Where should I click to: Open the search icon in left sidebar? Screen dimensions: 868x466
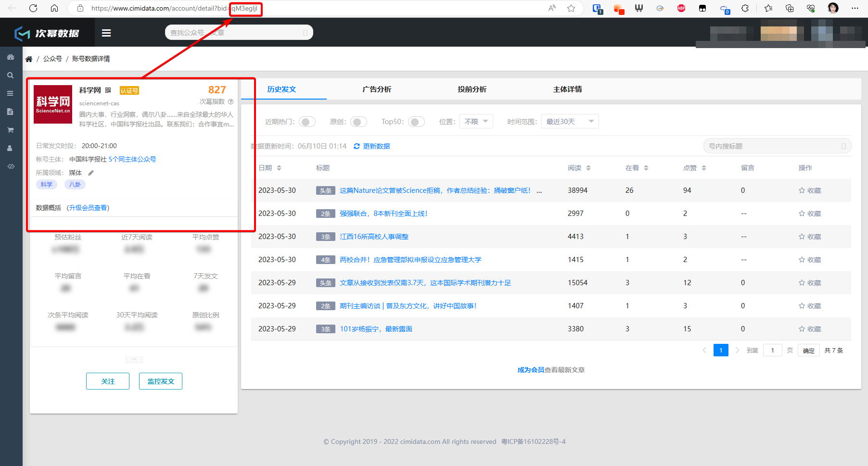[10, 76]
